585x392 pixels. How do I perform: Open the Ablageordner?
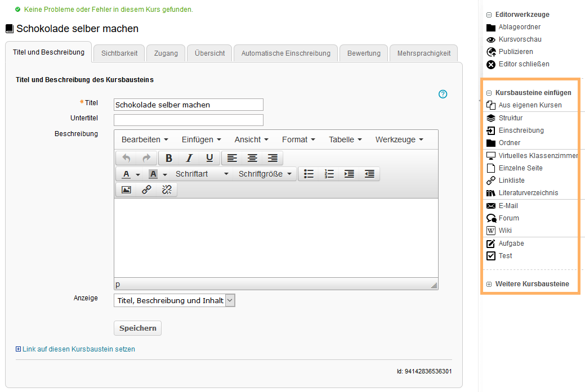517,27
